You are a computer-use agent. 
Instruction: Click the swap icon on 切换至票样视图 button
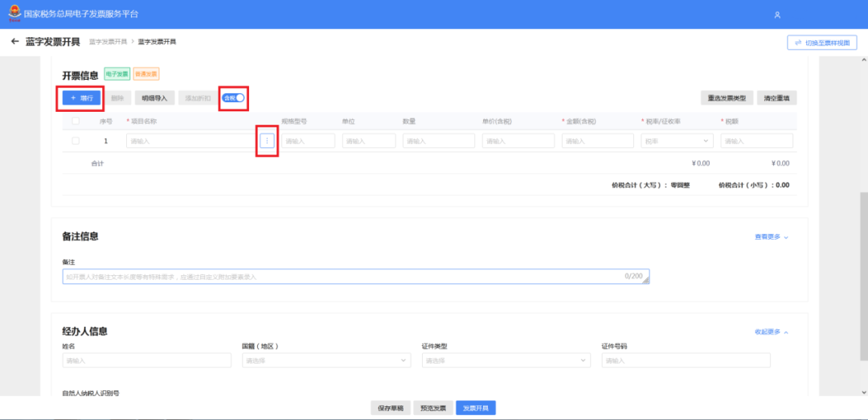[798, 43]
